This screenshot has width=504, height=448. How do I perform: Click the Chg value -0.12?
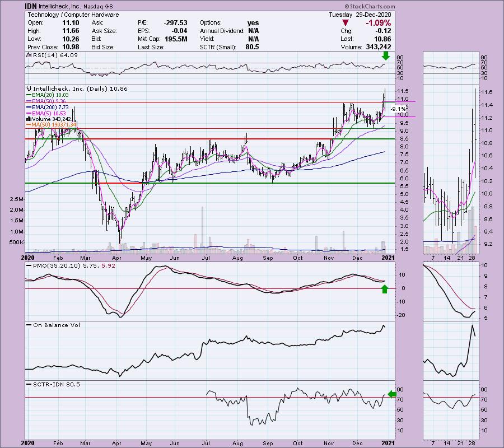point(383,31)
